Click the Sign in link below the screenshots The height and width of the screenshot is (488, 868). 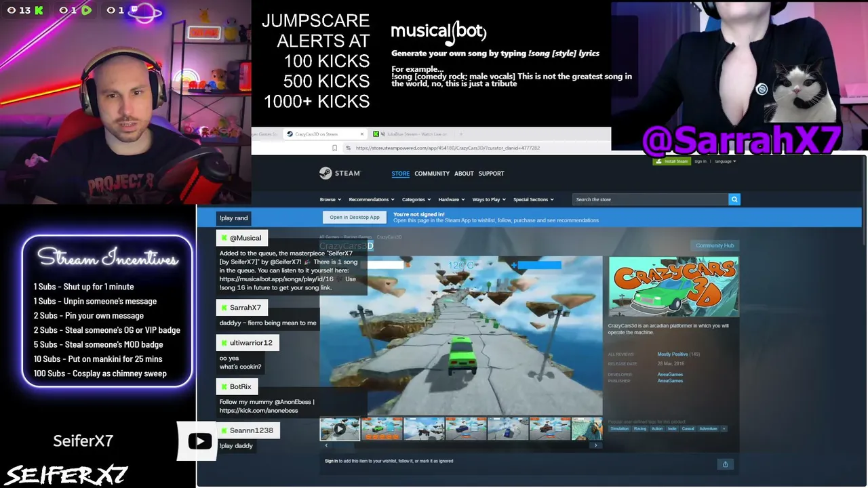[331, 461]
